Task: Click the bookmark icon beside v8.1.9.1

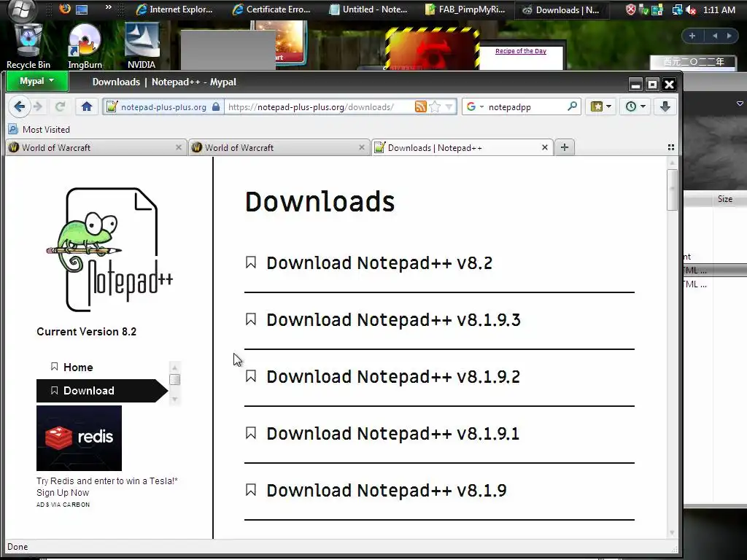Action: coord(251,433)
